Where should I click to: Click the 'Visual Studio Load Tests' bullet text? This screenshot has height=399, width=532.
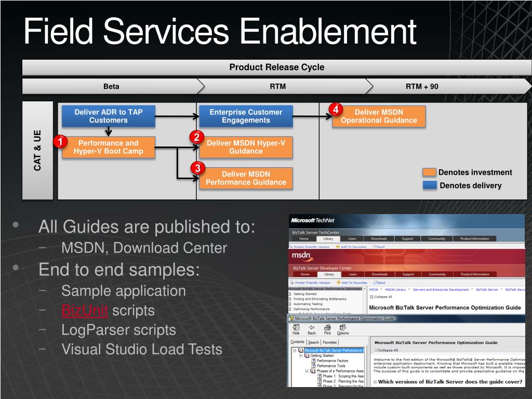tap(142, 349)
